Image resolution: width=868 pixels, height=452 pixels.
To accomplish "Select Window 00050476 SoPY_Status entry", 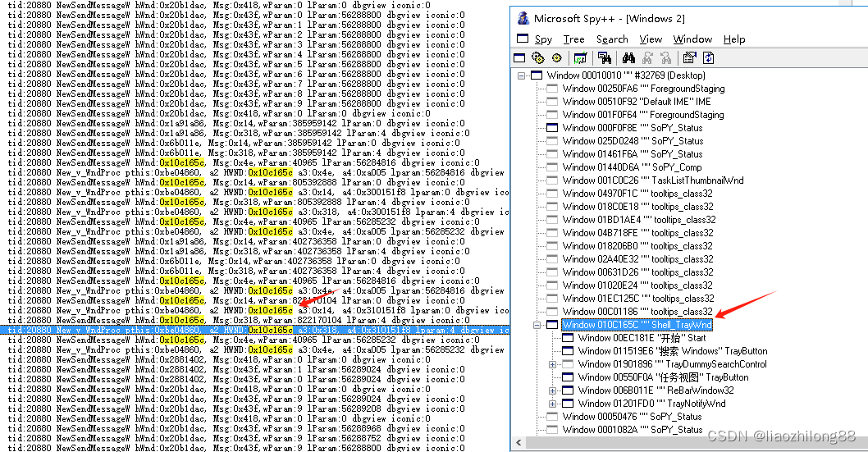I will point(633,417).
